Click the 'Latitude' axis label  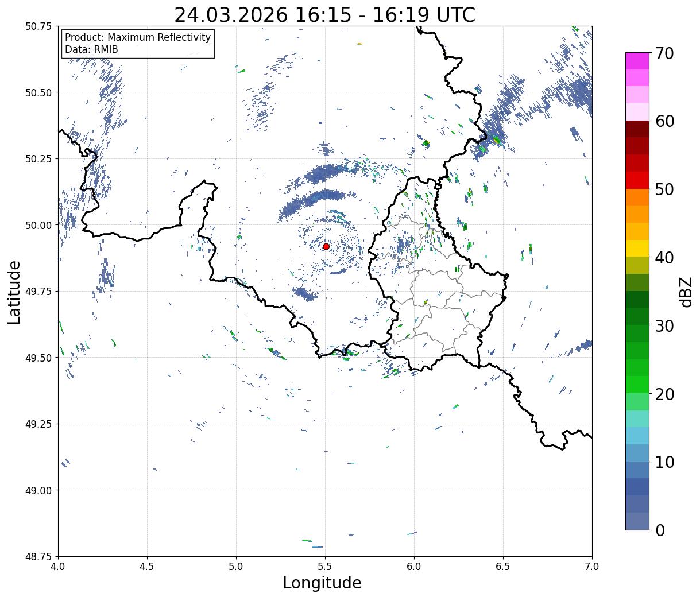(14, 292)
